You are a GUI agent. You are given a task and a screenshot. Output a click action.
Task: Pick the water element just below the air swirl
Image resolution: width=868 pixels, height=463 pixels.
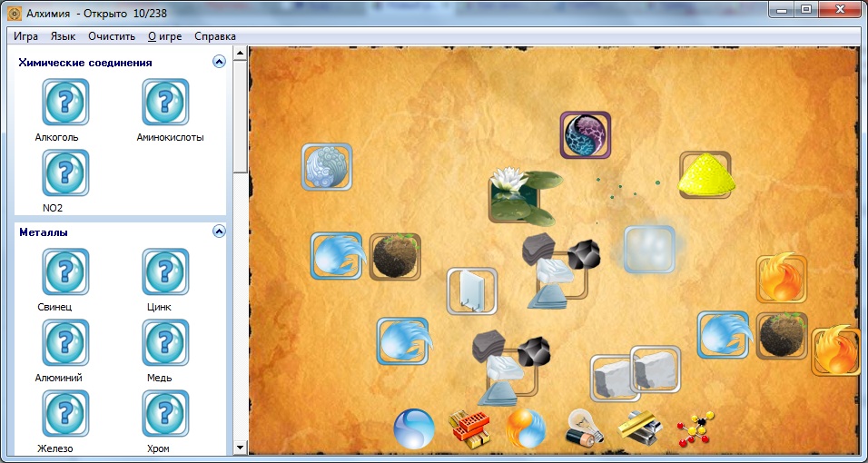(337, 255)
